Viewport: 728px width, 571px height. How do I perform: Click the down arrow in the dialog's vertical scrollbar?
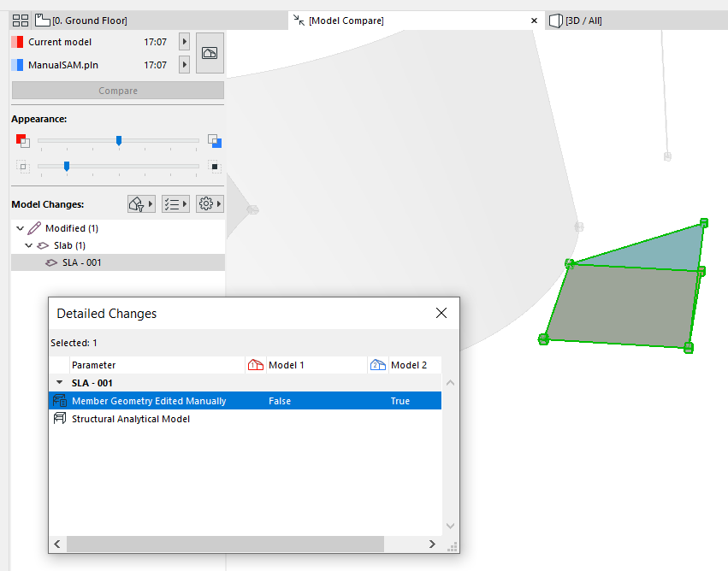(x=450, y=526)
